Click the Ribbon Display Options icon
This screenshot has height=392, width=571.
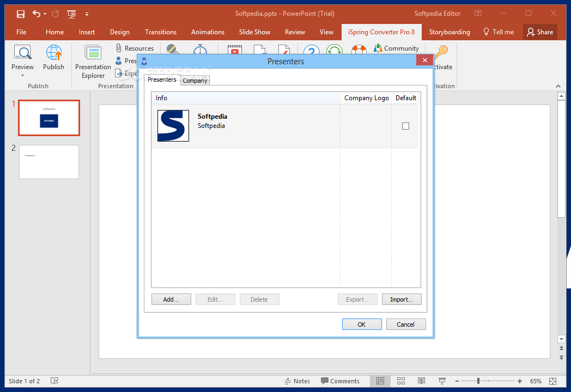tap(478, 14)
